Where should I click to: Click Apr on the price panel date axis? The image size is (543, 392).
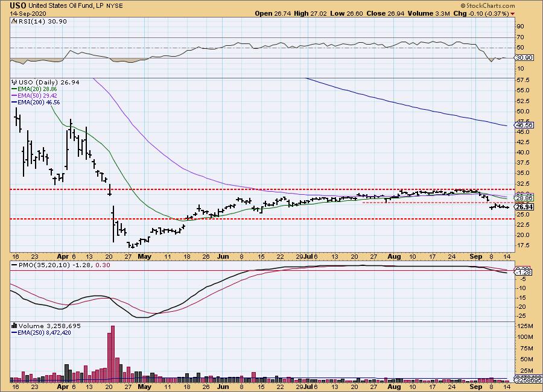click(63, 256)
